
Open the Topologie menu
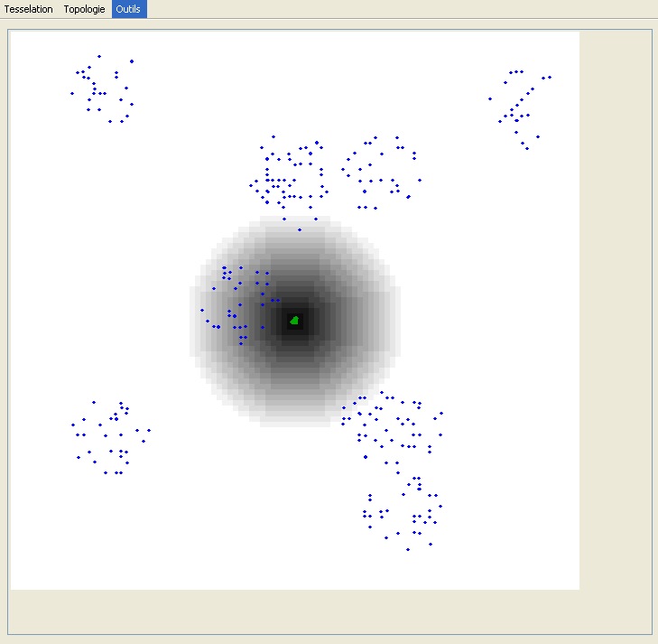point(85,9)
